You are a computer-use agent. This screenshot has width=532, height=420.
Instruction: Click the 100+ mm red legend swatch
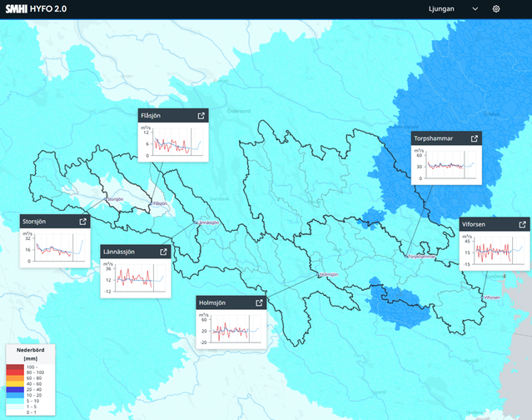point(15,367)
